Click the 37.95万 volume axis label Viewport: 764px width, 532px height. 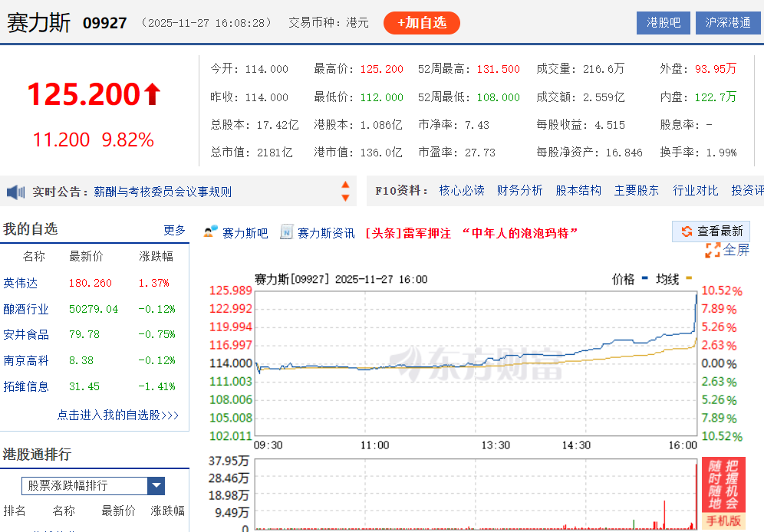[x=229, y=461]
